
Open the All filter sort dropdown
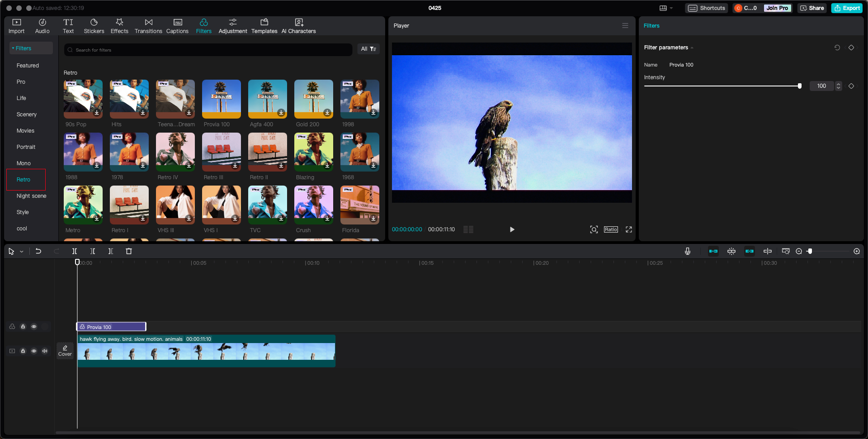368,49
